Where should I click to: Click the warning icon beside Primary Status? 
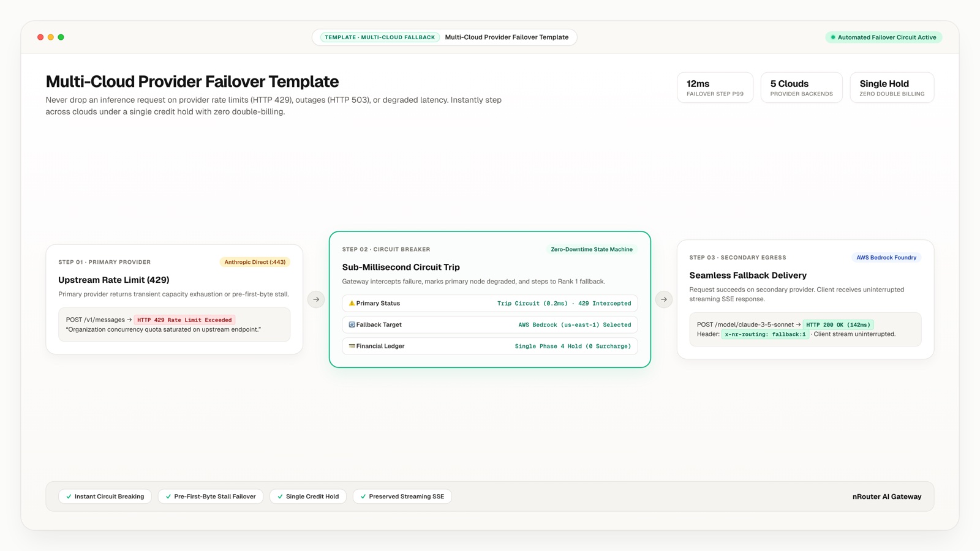click(x=352, y=303)
